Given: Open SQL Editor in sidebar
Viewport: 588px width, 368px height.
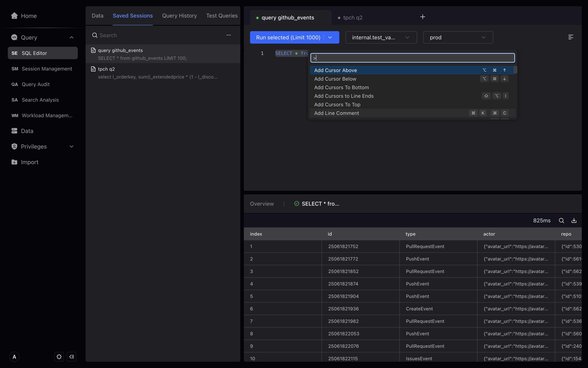Looking at the screenshot, I should tap(43, 53).
